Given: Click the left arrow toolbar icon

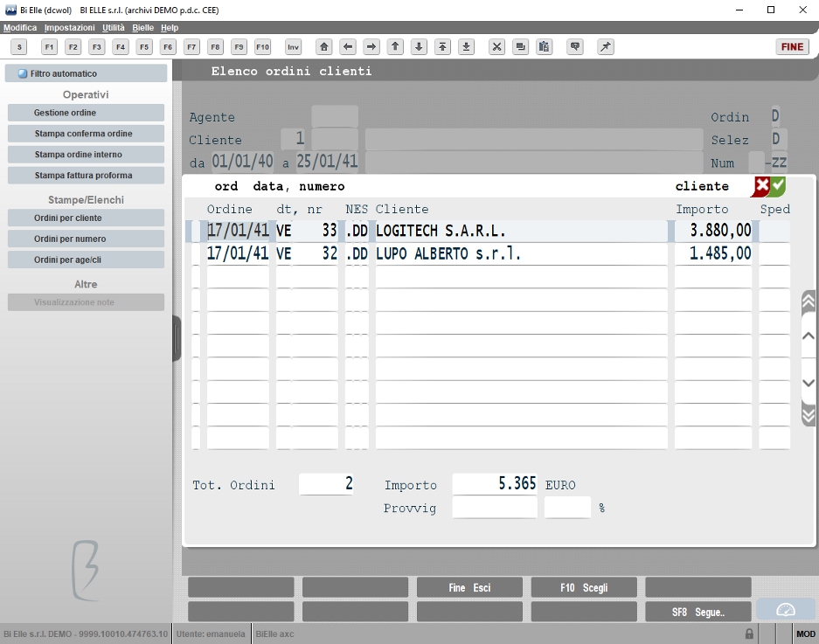Looking at the screenshot, I should tap(347, 47).
